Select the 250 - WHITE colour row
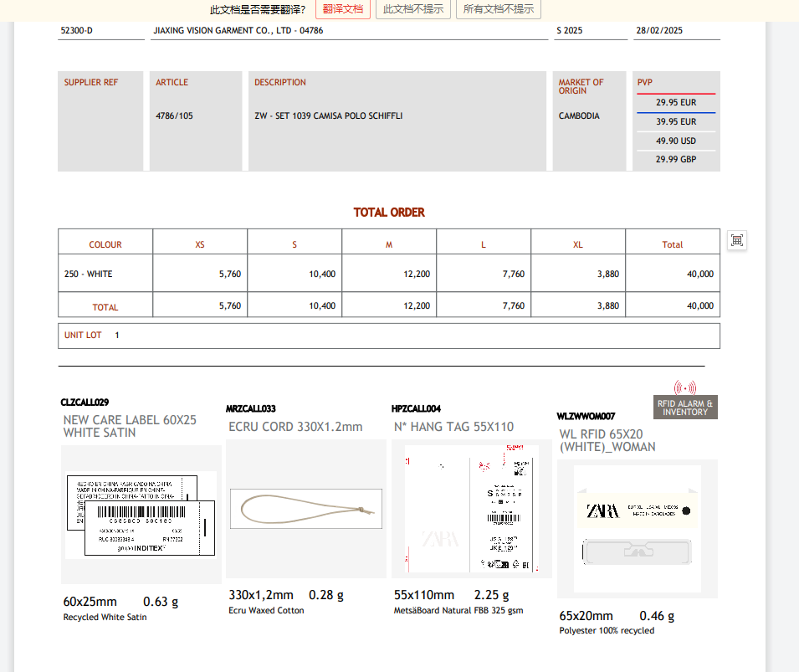The height and width of the screenshot is (672, 799). click(x=88, y=274)
